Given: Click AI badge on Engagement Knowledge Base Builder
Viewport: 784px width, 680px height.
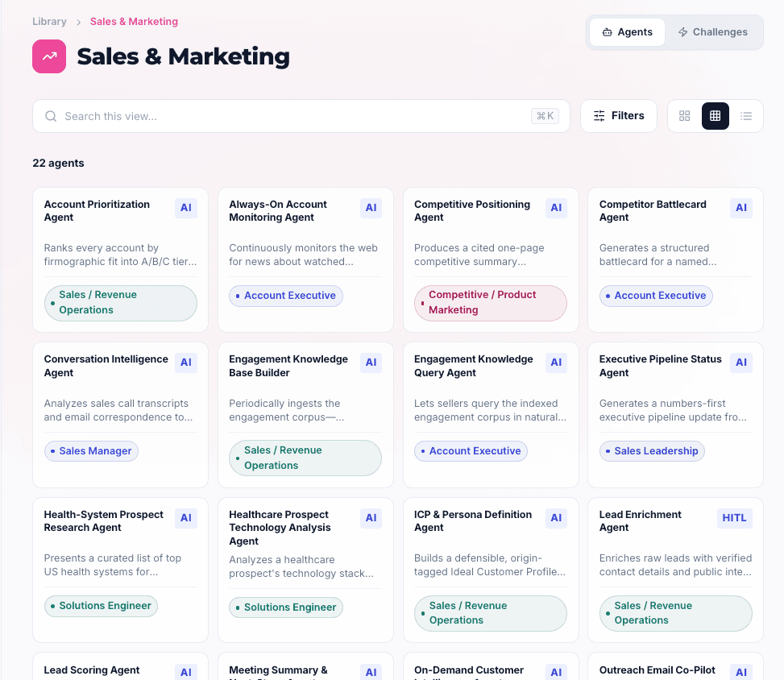Looking at the screenshot, I should click(x=371, y=363).
